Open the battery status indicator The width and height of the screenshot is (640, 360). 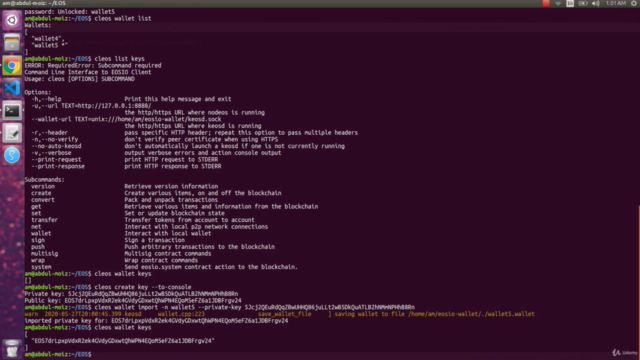pyautogui.click(x=583, y=3)
